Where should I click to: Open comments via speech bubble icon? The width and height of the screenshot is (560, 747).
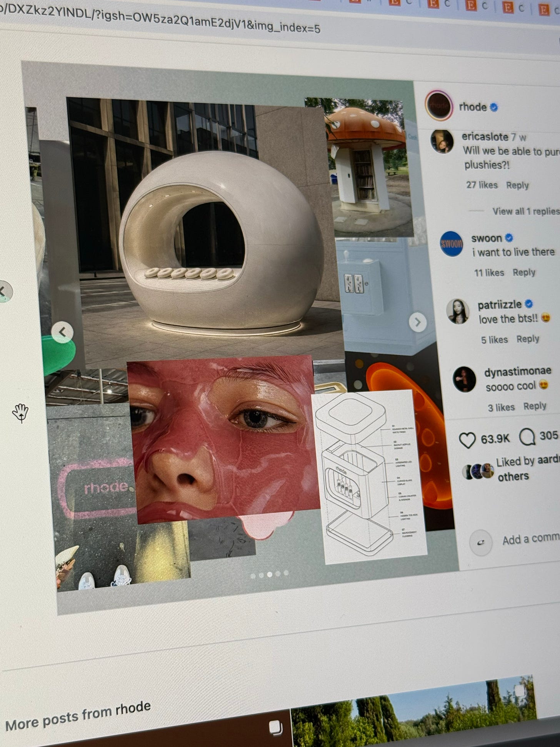527,437
